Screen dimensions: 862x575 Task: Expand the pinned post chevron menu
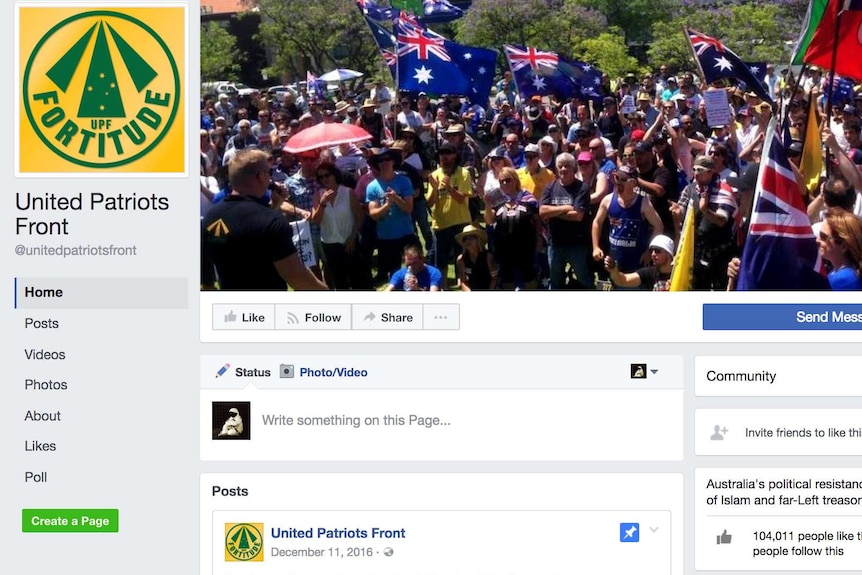tap(654, 530)
